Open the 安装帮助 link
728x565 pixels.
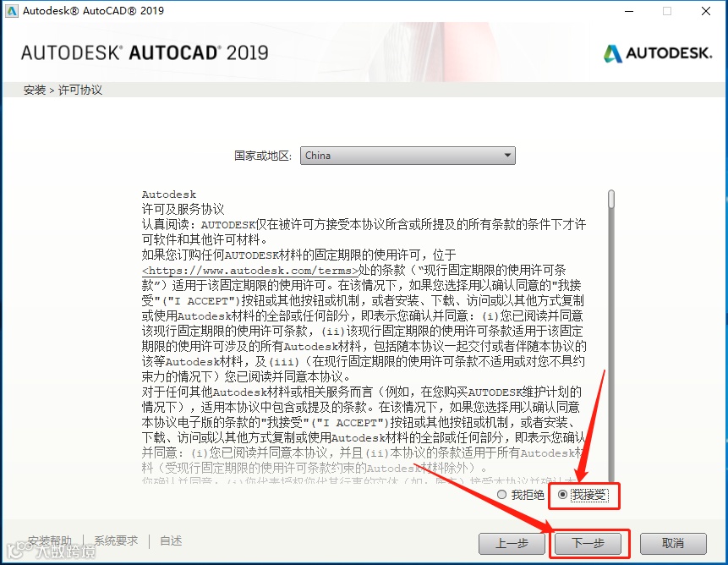click(x=50, y=540)
